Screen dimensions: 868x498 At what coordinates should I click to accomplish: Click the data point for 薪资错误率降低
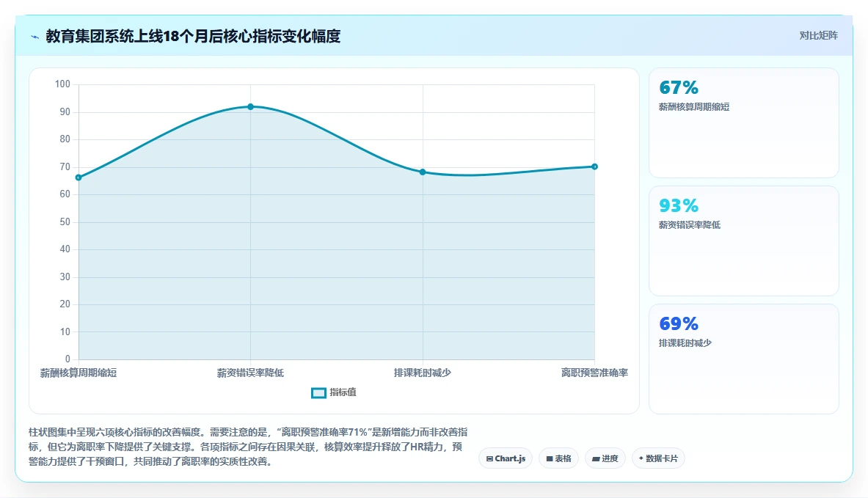(x=250, y=107)
